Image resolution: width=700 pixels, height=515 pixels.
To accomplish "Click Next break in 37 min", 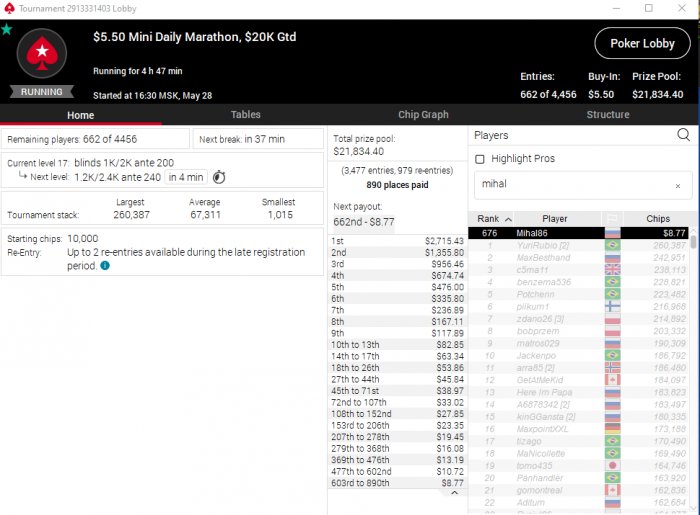I will click(x=242, y=139).
